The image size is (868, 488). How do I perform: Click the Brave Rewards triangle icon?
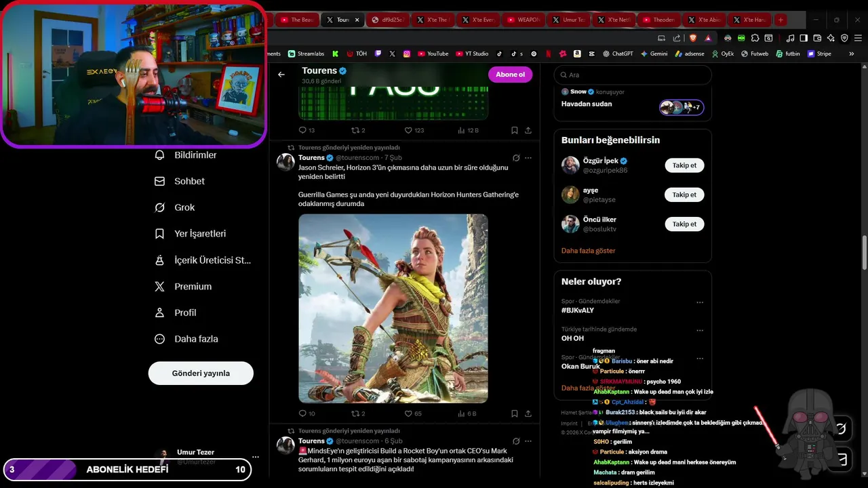click(x=708, y=38)
